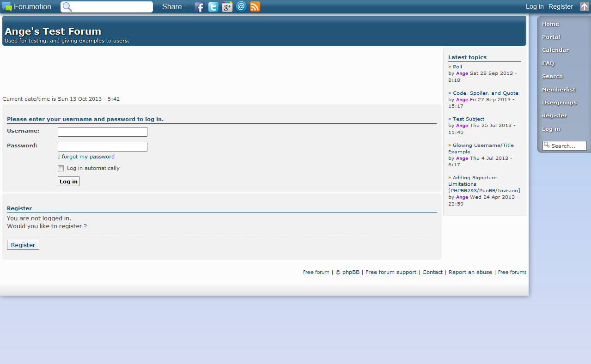The image size is (591, 364).
Task: Open Search in the side menu
Action: tap(552, 76)
